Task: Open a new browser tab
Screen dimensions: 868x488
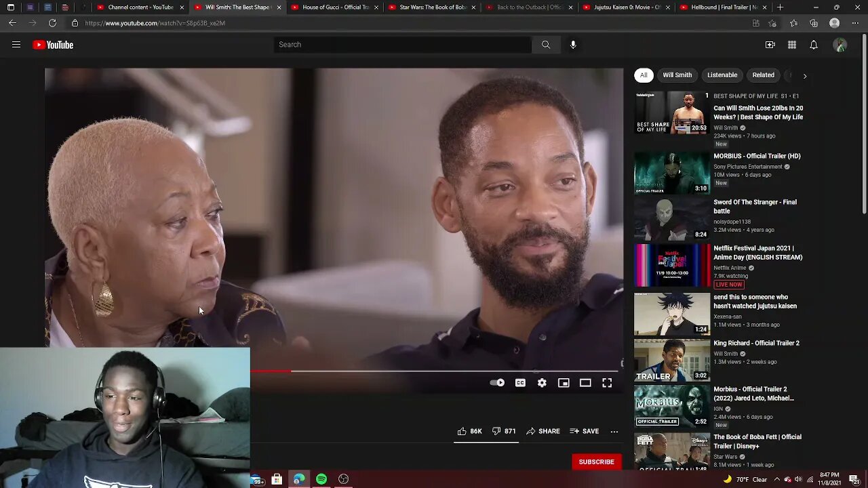Action: click(780, 7)
